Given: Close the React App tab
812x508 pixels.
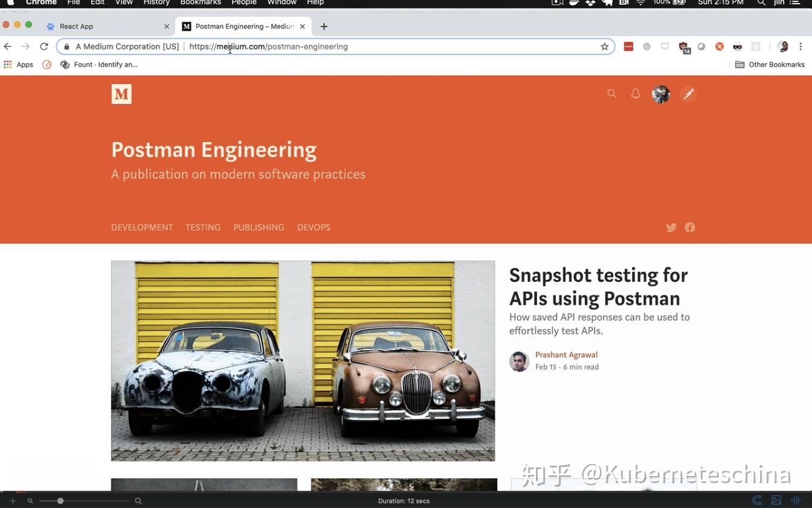Looking at the screenshot, I should pos(167,27).
